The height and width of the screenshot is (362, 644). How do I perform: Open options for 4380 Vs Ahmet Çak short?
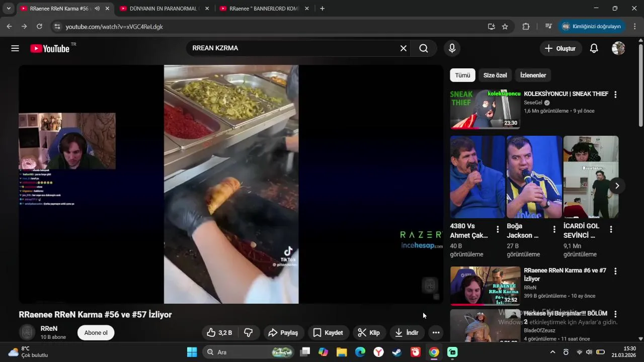tap(498, 229)
